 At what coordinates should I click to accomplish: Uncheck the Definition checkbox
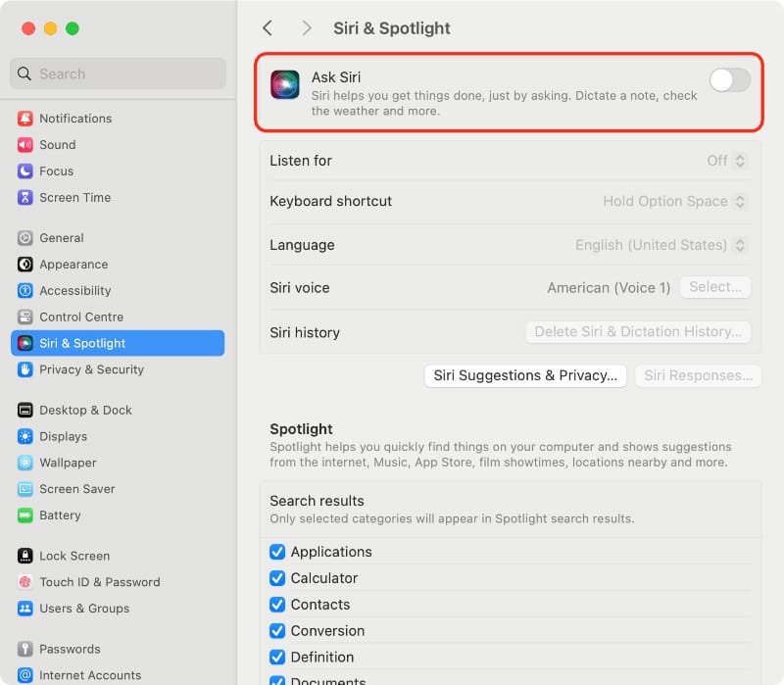tap(277, 657)
